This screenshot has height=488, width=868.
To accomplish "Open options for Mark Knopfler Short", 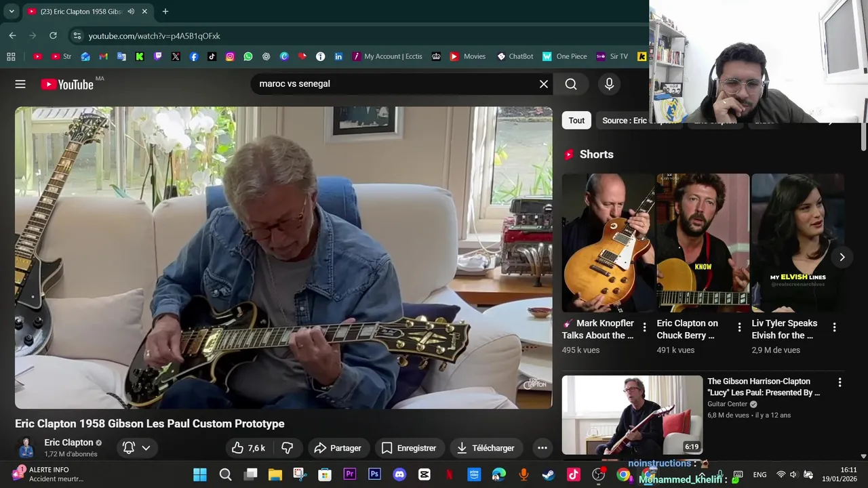I will 644,327.
